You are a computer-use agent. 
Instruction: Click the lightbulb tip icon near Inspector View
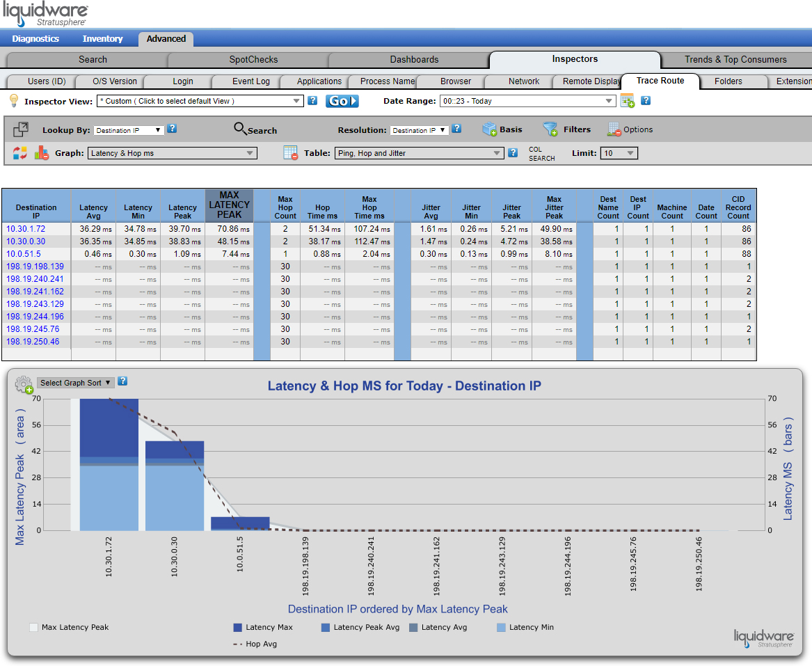tap(14, 100)
